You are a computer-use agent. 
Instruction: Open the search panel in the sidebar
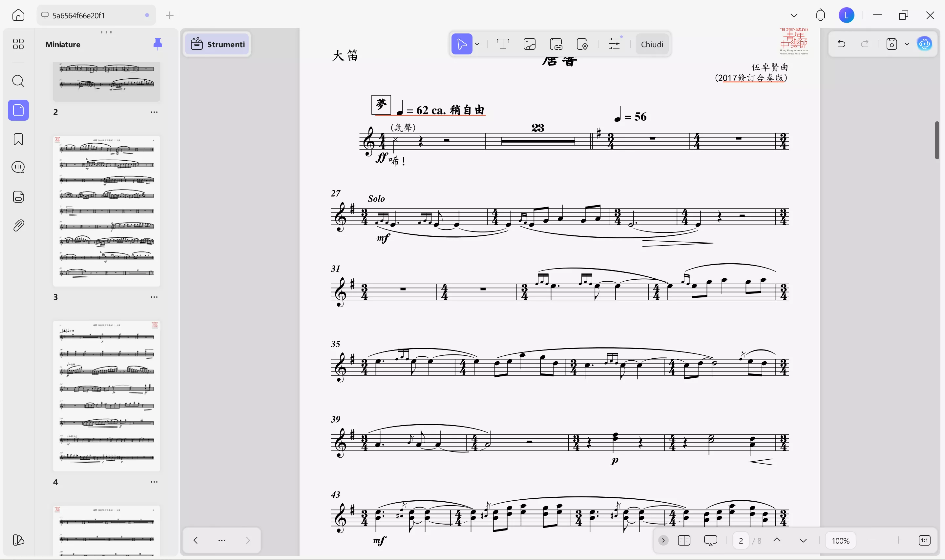click(18, 81)
